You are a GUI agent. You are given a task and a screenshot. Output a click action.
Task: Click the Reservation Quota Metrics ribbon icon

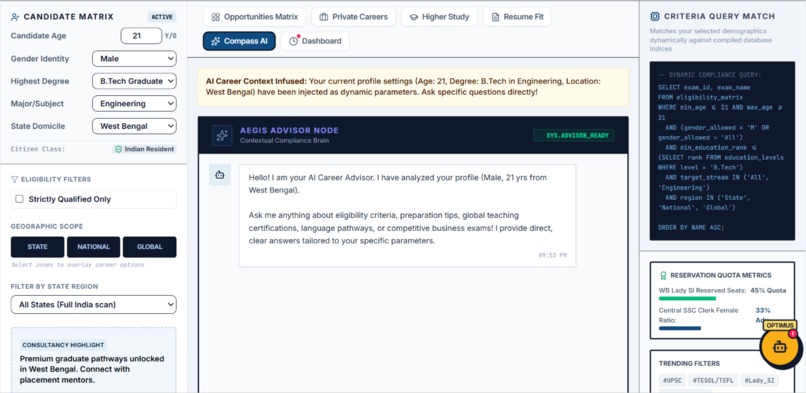point(663,275)
